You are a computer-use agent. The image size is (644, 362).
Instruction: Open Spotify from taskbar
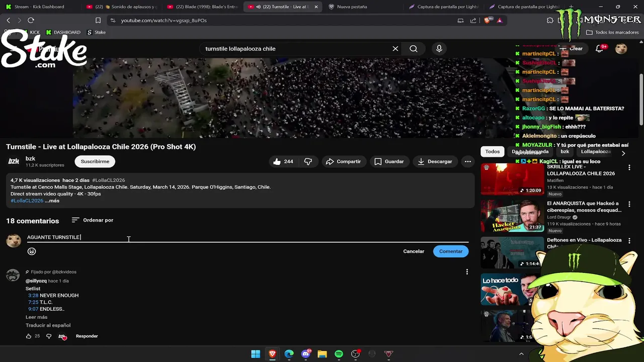pyautogui.click(x=339, y=354)
